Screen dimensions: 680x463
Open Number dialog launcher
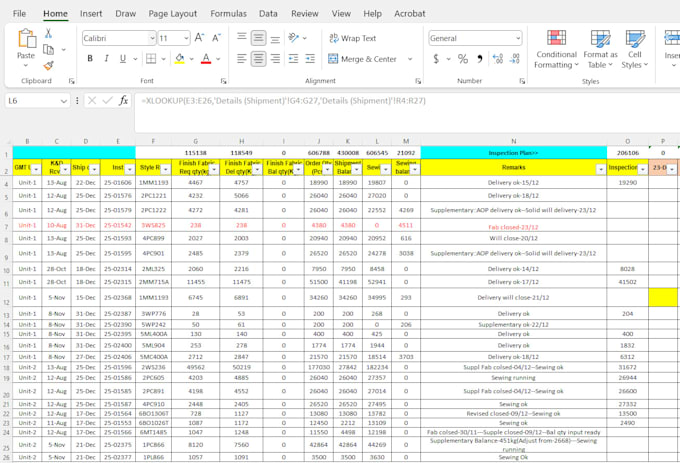pos(522,81)
